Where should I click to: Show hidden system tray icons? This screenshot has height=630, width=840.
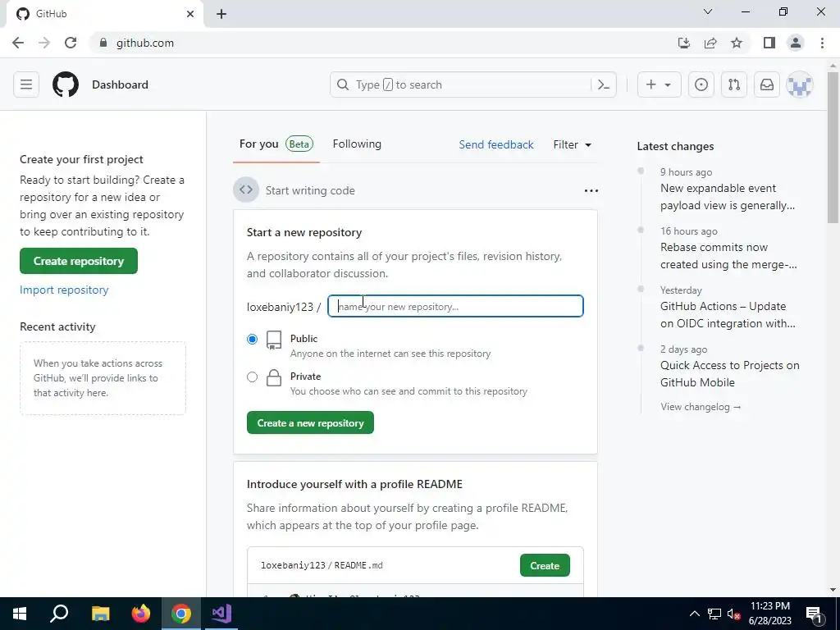pyautogui.click(x=694, y=614)
